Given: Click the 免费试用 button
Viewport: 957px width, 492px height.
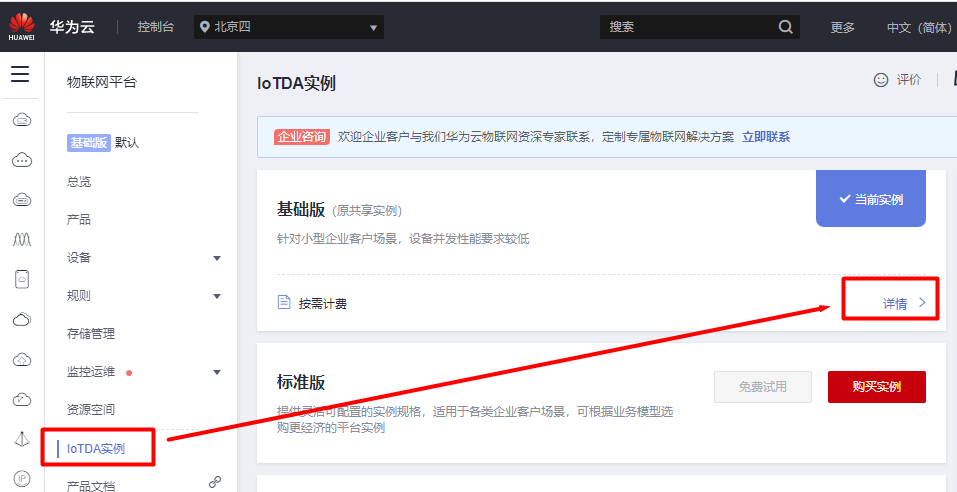Looking at the screenshot, I should tap(763, 387).
